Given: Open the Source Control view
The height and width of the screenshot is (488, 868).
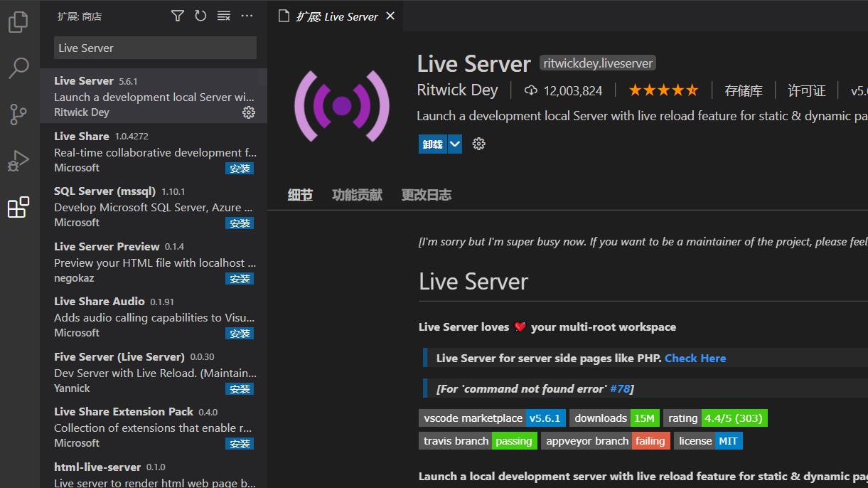Looking at the screenshot, I should tap(18, 115).
